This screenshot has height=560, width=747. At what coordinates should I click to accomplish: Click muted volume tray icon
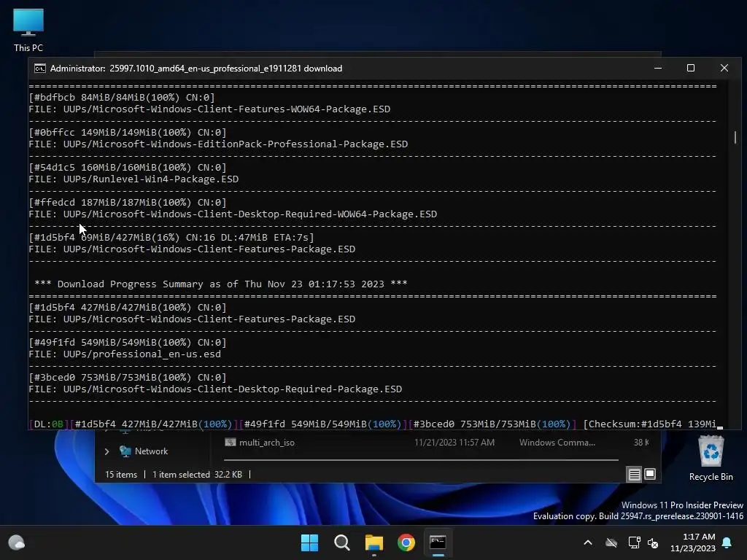point(653,542)
